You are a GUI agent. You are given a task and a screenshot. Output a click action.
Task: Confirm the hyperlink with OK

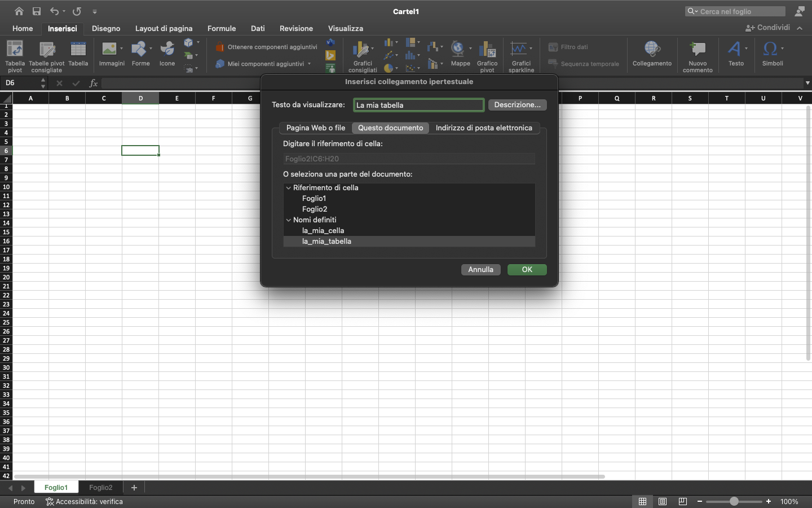[526, 270]
